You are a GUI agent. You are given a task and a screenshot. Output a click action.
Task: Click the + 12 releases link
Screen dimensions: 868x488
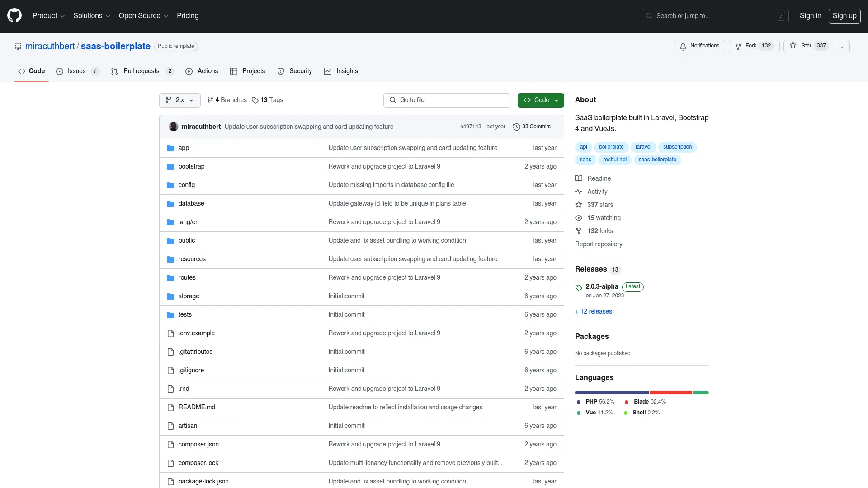tap(594, 312)
